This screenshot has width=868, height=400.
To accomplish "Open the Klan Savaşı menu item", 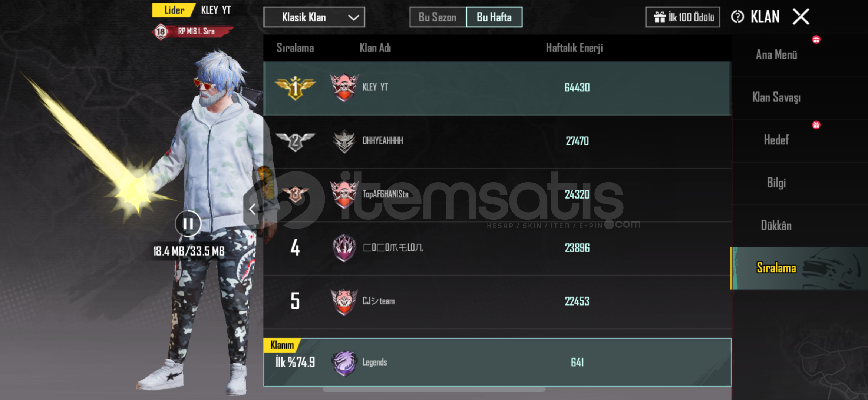I will coord(776,97).
